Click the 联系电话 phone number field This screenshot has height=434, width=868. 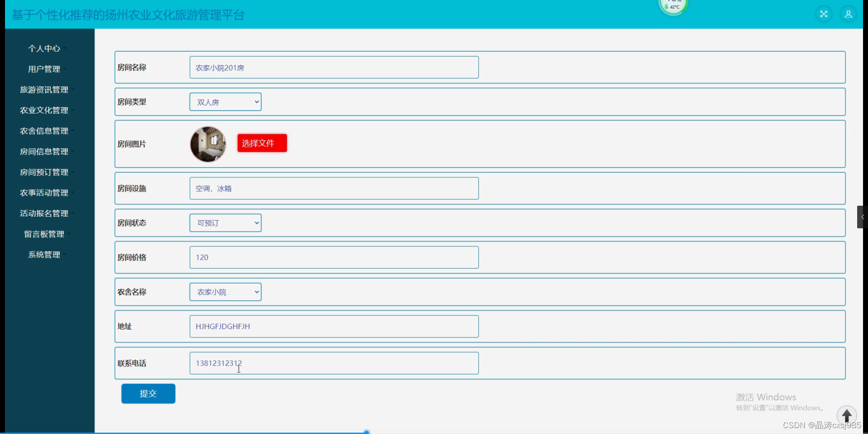pos(334,363)
